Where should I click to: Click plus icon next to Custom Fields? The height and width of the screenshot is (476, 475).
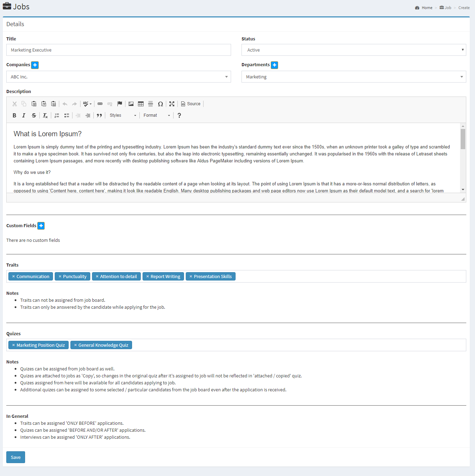[41, 226]
